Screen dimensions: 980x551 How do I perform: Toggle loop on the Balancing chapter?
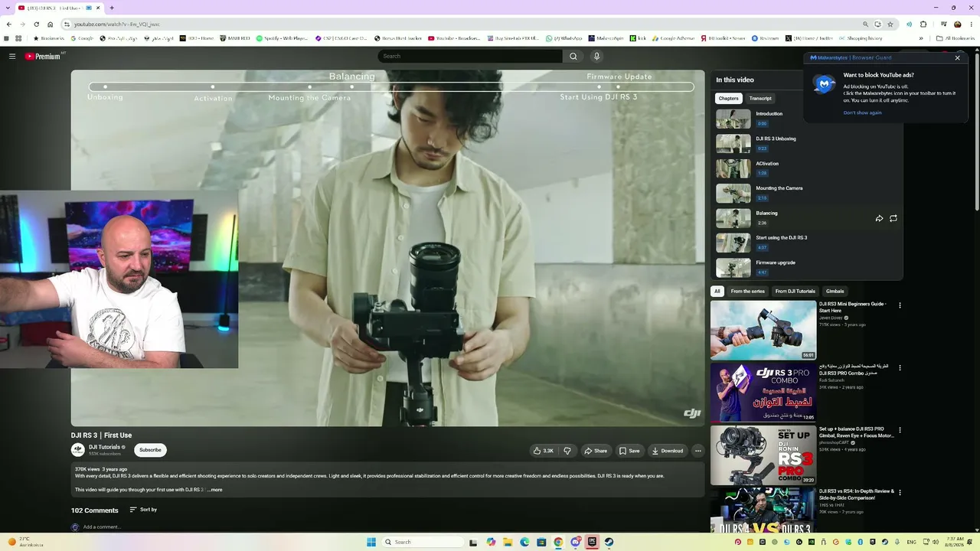[893, 218]
